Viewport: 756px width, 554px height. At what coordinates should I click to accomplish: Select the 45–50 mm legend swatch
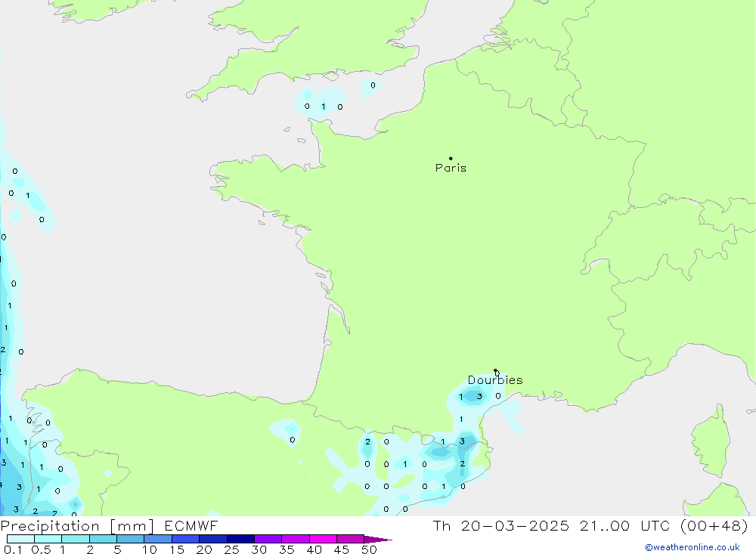pos(351,539)
